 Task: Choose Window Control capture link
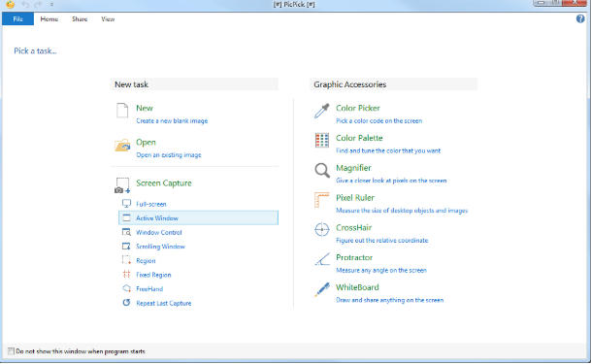(x=159, y=232)
